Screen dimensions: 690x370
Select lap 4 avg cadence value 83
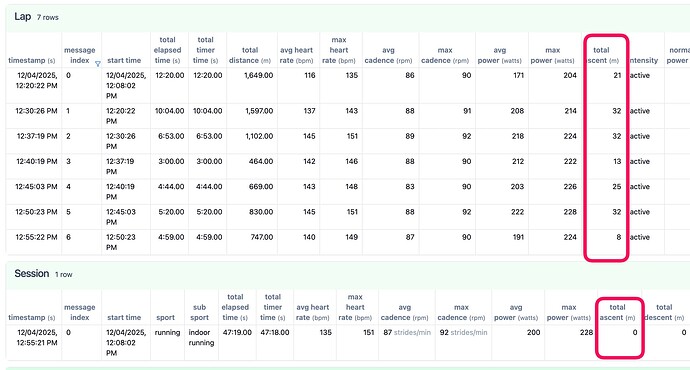[410, 187]
